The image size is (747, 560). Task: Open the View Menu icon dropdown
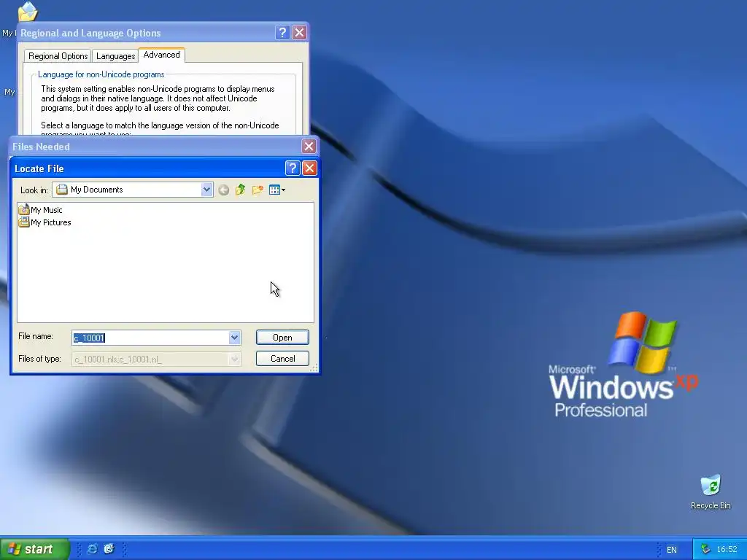(x=277, y=190)
